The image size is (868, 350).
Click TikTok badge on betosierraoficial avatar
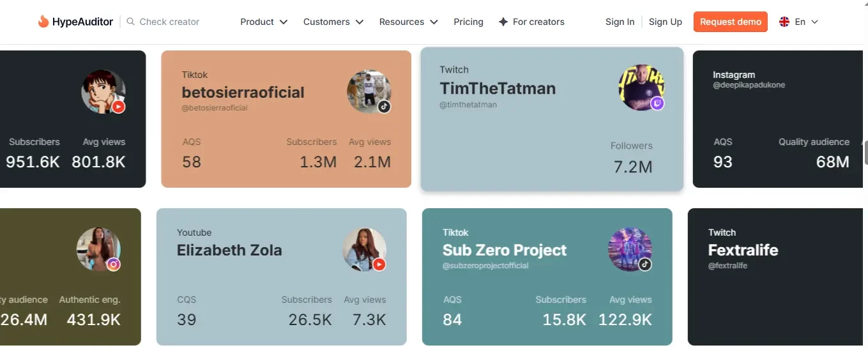pos(384,107)
